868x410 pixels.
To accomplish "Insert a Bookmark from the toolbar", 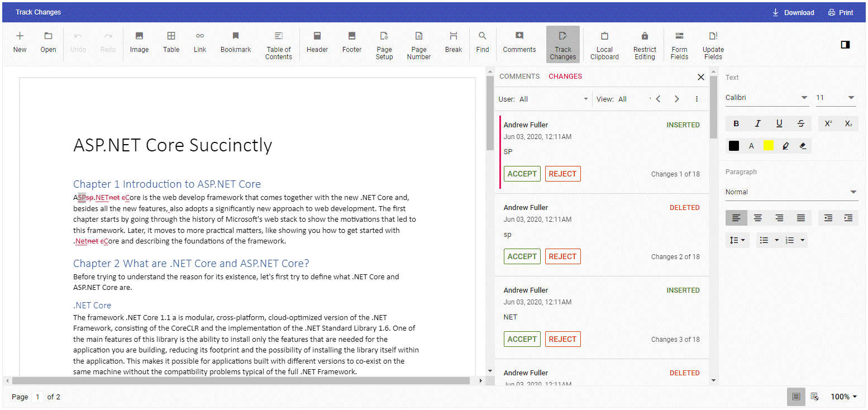I will (x=236, y=42).
